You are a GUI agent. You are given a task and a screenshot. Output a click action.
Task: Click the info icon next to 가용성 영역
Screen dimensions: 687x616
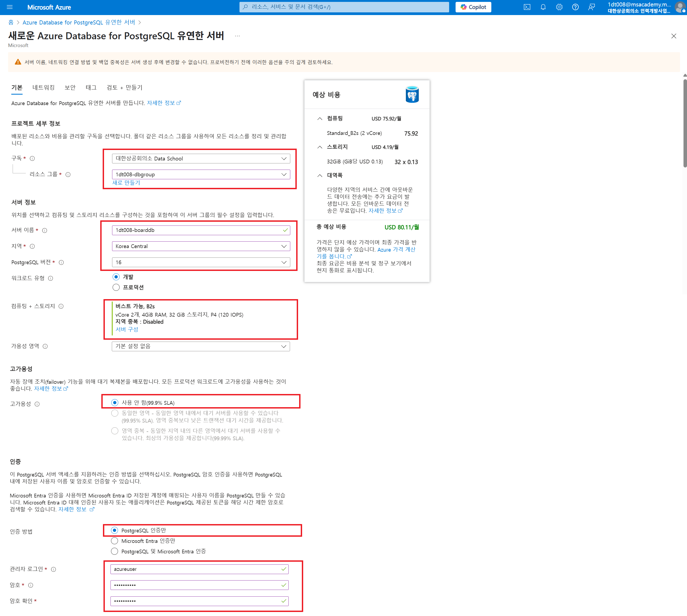coord(45,346)
